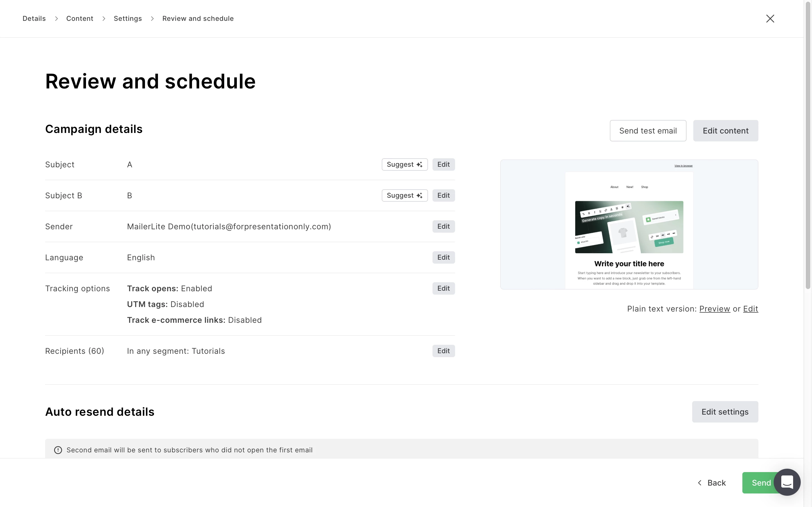Open the Edit content editor
The height and width of the screenshot is (507, 812).
(x=725, y=131)
